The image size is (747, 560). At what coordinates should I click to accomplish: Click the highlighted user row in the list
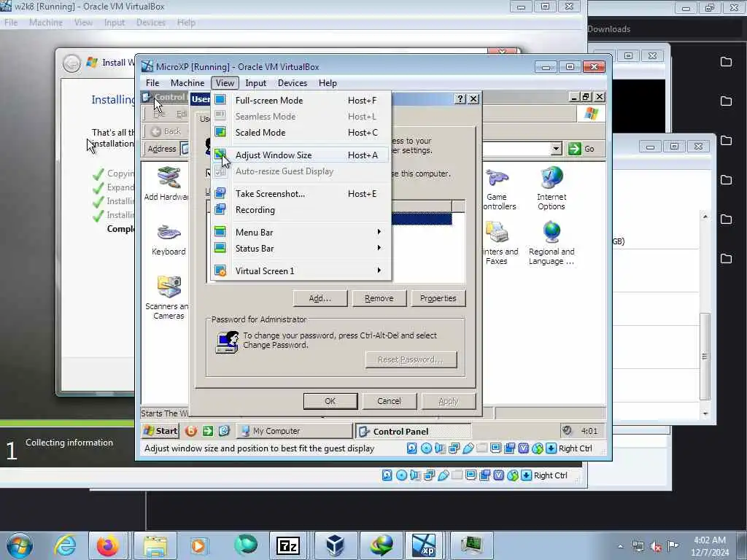click(421, 219)
